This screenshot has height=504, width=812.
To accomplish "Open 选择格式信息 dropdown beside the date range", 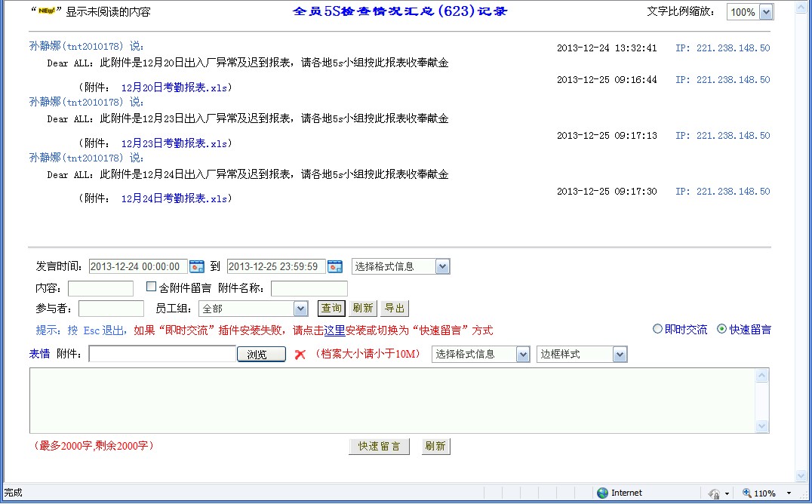I will click(442, 266).
